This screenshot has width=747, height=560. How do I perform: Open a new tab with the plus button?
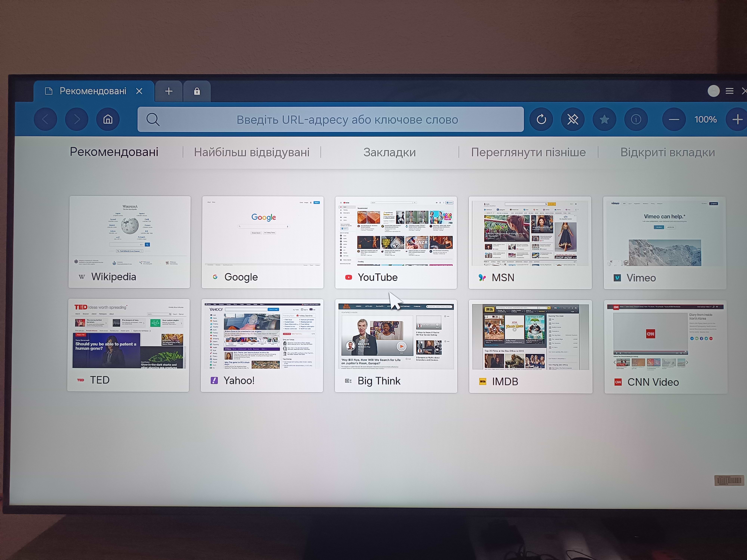click(x=169, y=91)
